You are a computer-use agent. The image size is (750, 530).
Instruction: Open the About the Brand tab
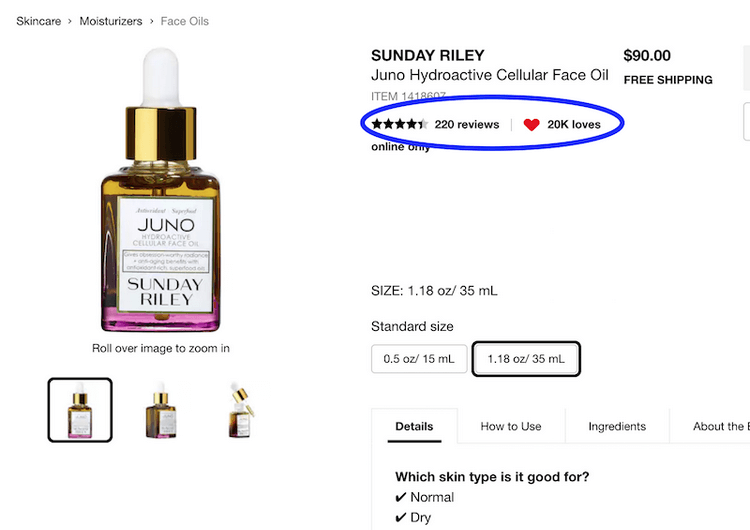pyautogui.click(x=720, y=426)
